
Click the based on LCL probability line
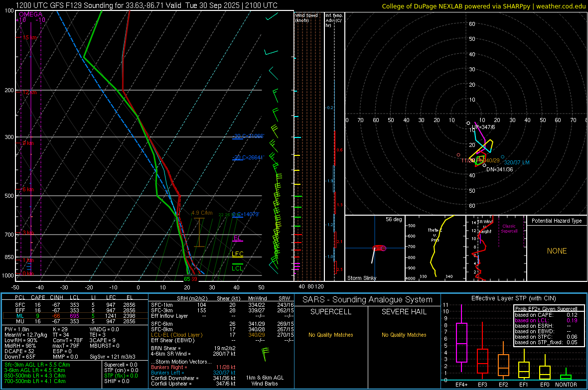(546, 320)
